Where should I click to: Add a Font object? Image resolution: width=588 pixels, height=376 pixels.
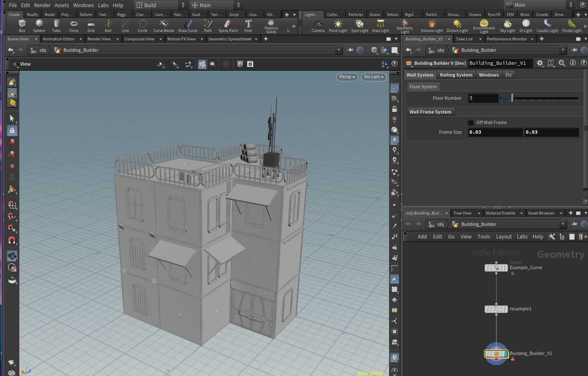248,26
